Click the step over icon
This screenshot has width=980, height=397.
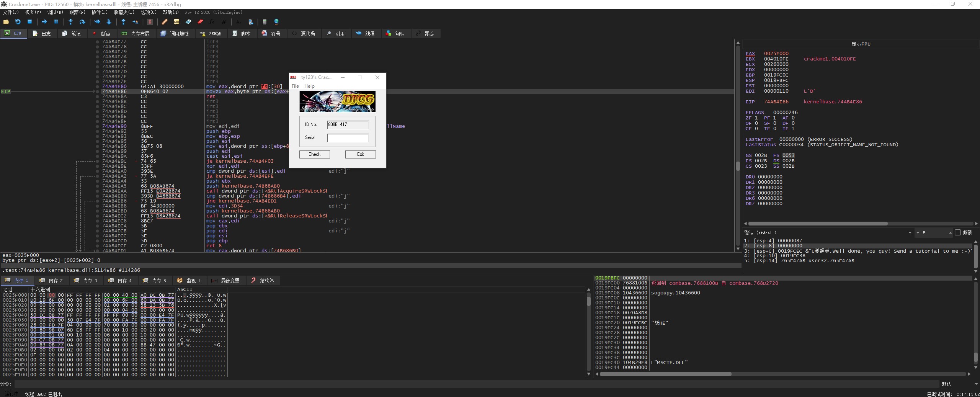[82, 22]
